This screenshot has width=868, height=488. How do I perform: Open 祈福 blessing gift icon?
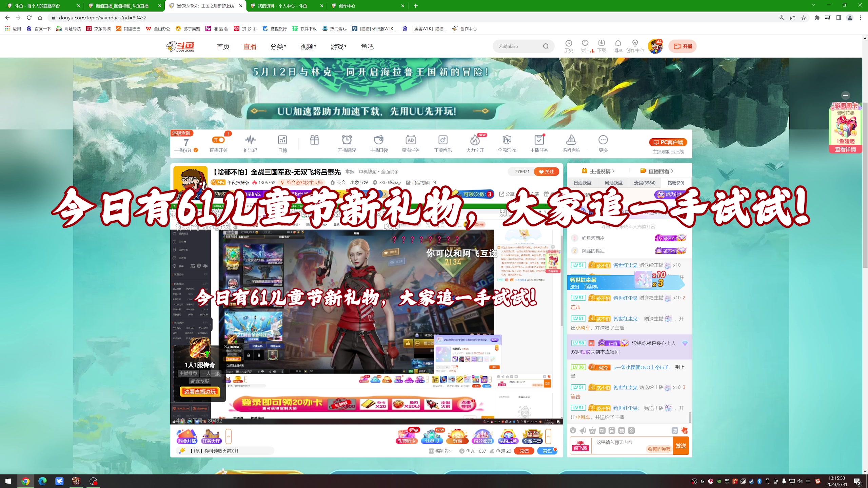click(457, 436)
